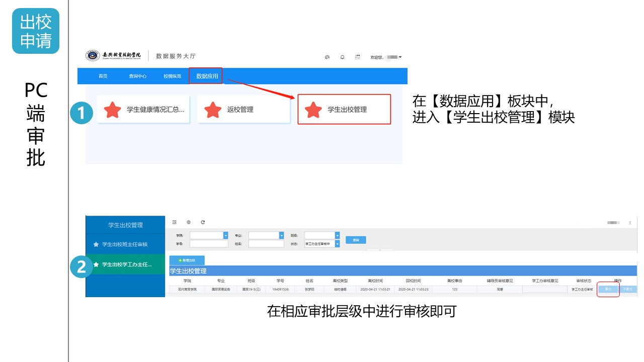
Task: Expand the 学院 dropdown in the filter bar
Action: (x=226, y=235)
